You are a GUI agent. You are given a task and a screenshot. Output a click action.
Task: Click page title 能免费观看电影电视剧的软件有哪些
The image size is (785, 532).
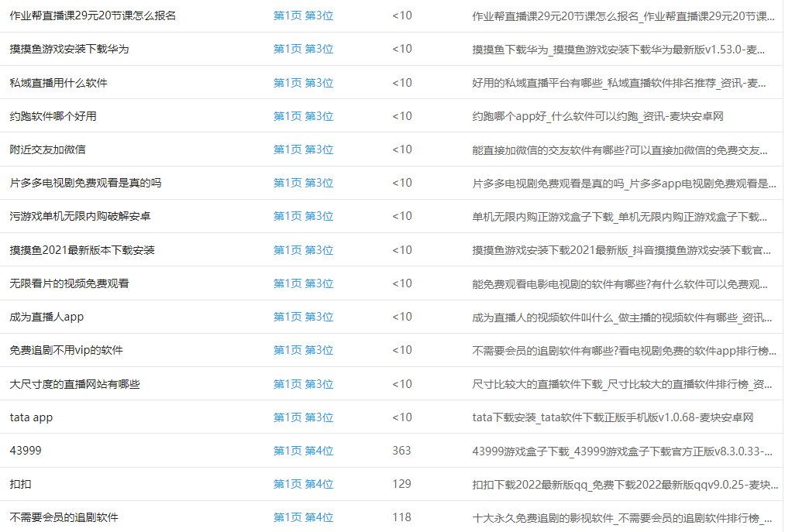(620, 284)
